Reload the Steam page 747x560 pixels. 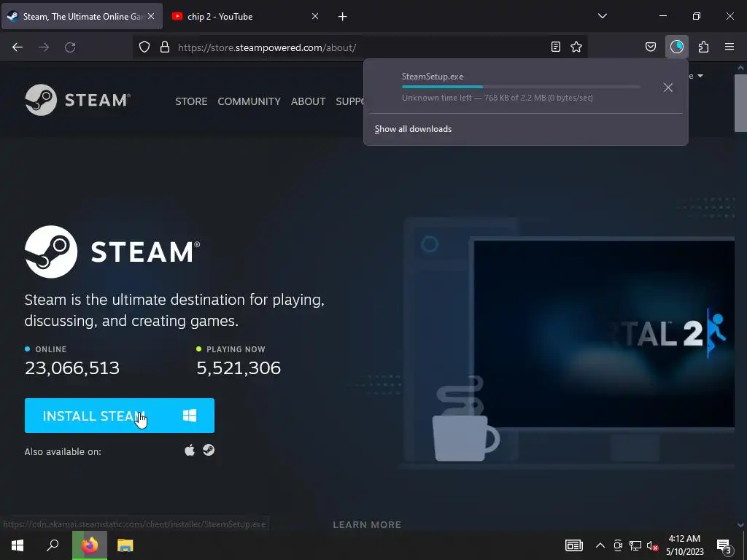[x=70, y=47]
